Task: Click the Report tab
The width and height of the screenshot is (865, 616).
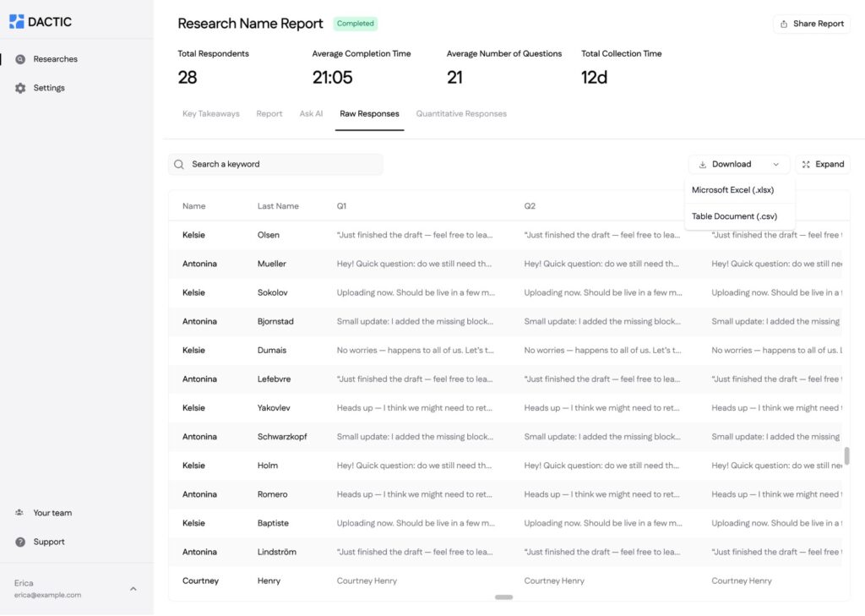Action: click(x=269, y=114)
